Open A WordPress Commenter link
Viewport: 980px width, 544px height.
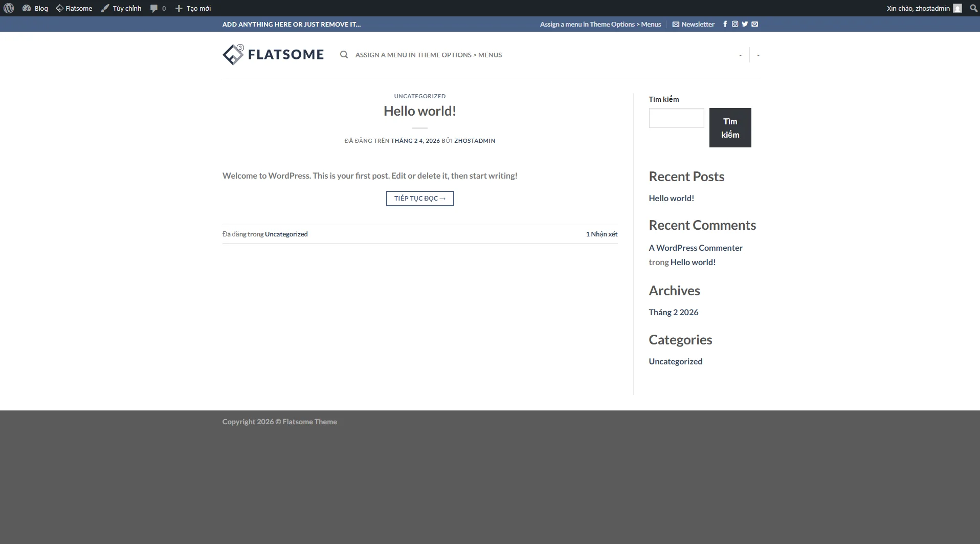[696, 248]
